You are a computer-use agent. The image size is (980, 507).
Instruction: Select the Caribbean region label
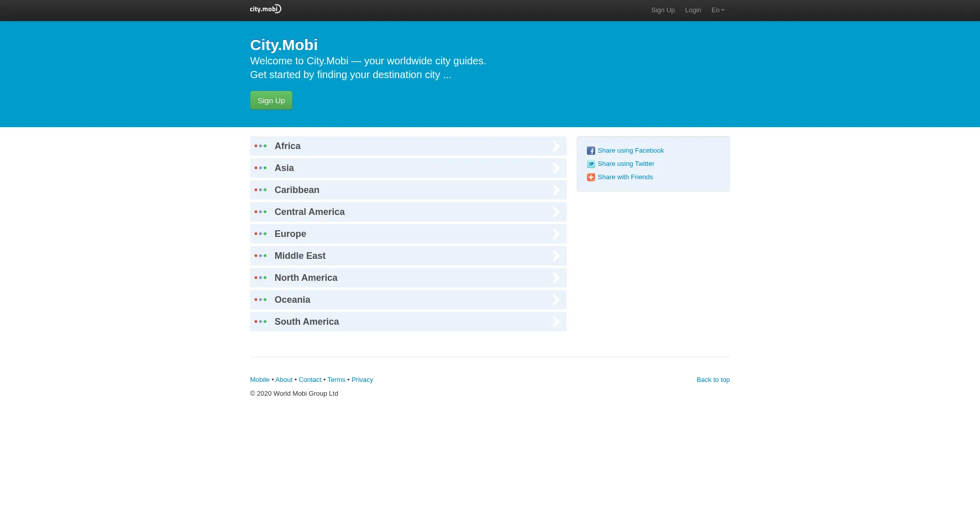[297, 190]
